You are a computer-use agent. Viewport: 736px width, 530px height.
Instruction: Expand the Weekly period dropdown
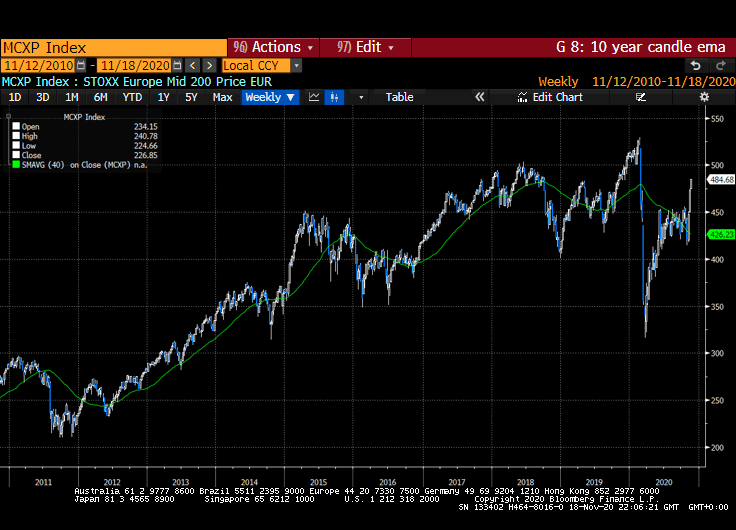270,97
